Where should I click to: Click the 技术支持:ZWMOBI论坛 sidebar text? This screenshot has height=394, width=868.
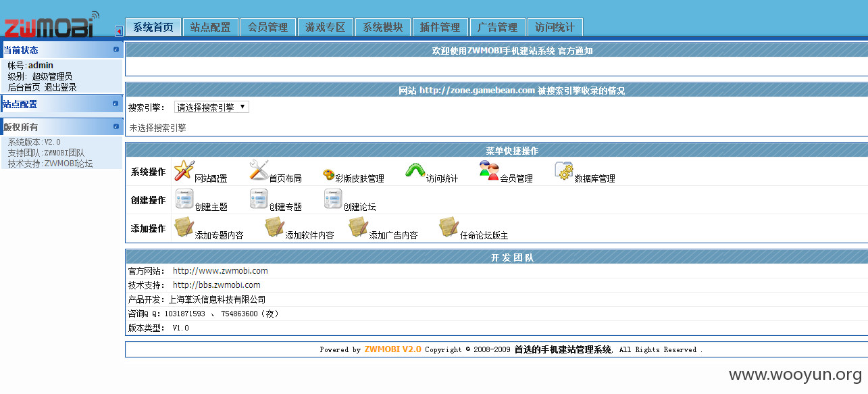(51, 164)
